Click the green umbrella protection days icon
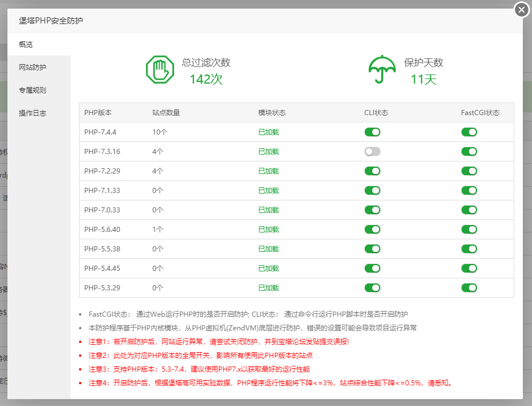Screen dimensions: 532x406 [382, 70]
